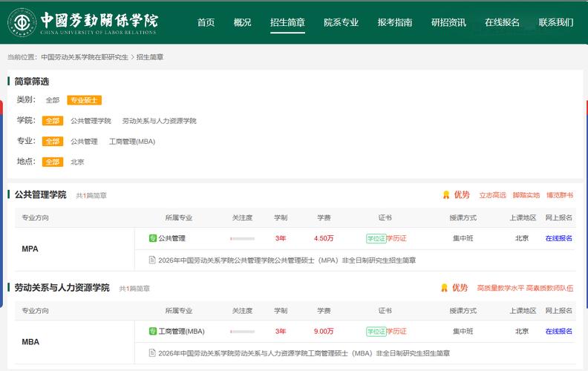This screenshot has height=371, width=588.
Task: Click the university logo emblem
Action: [22, 22]
